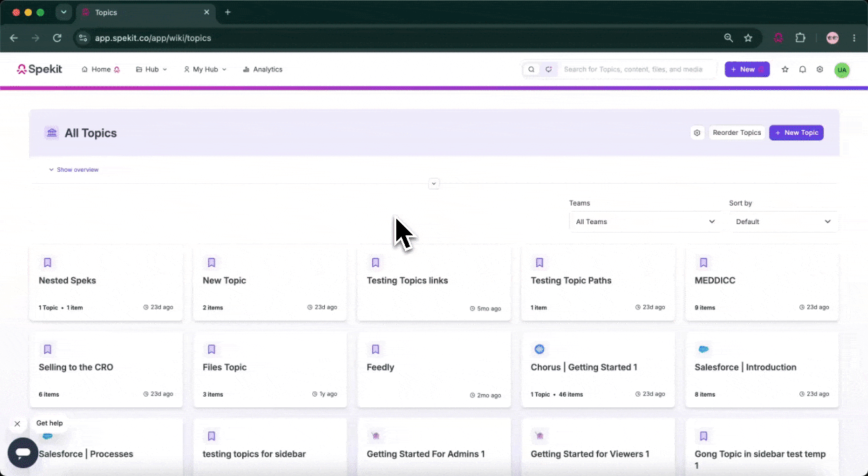This screenshot has height=476, width=868.
Task: Bookmark this page with the star
Action: pos(748,38)
